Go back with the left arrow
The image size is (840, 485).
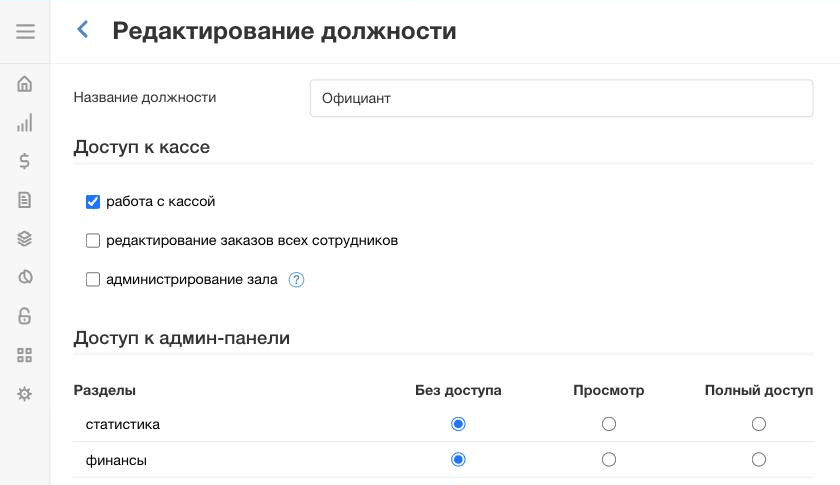pyautogui.click(x=82, y=29)
